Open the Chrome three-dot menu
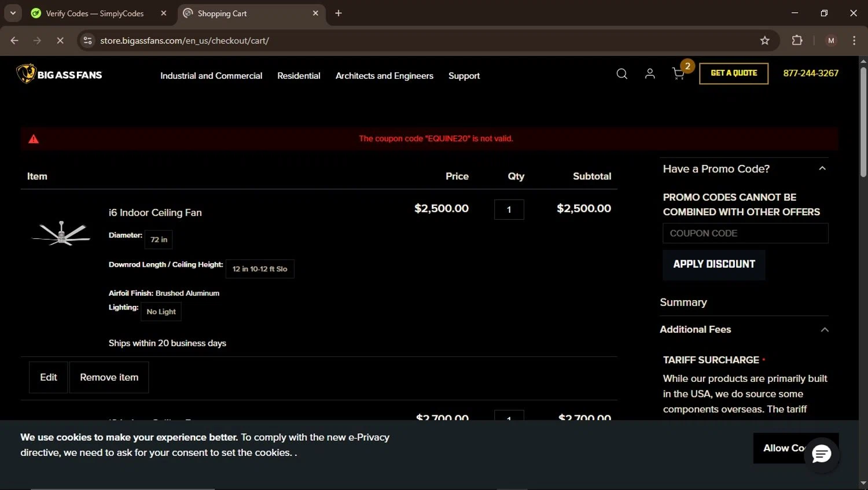Image resolution: width=868 pixels, height=490 pixels. coord(854,40)
